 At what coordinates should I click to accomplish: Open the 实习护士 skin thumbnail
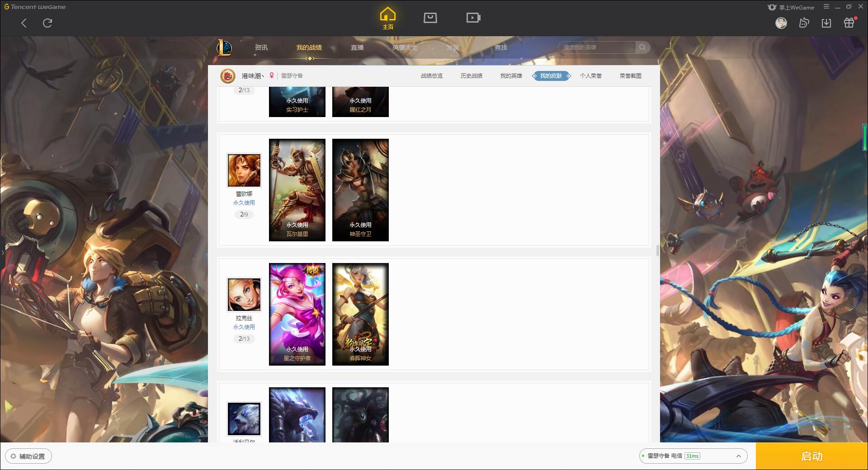tap(297, 102)
